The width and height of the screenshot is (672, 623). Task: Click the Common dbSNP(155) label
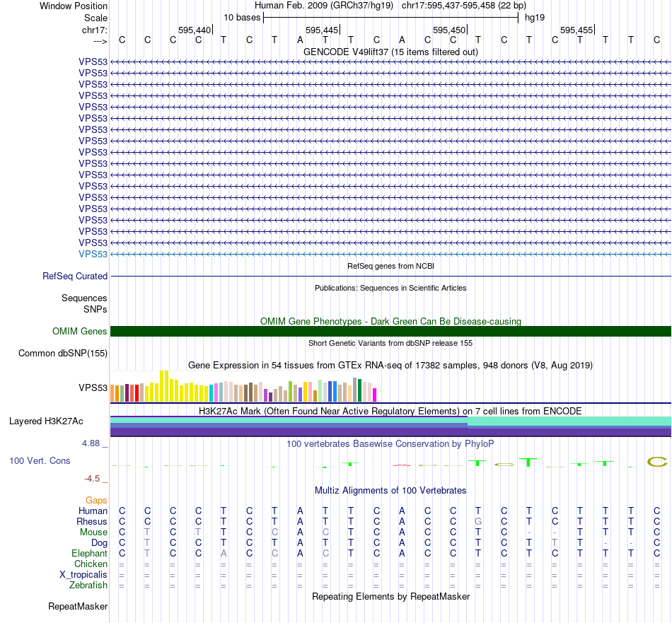[x=63, y=353]
